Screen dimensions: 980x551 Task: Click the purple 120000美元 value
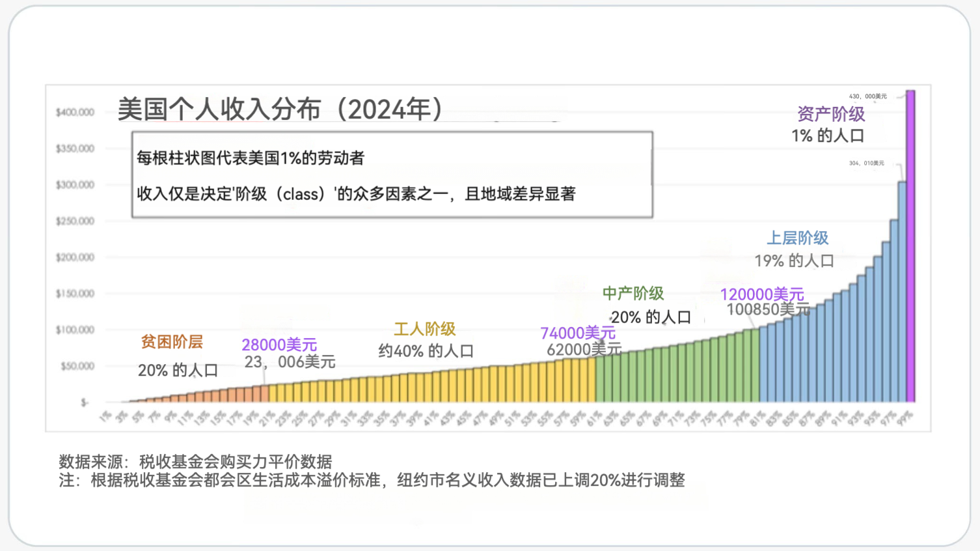(761, 295)
